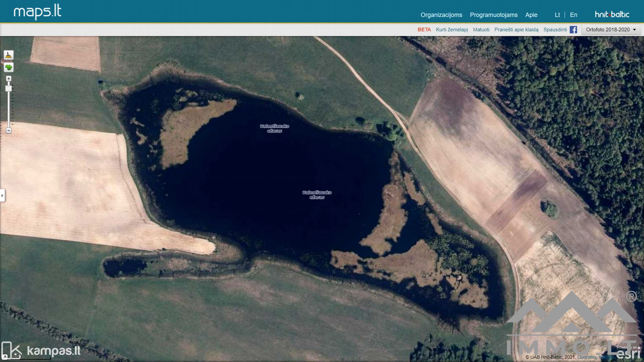This screenshot has width=644, height=362.
Task: Click the overview map arrow icon
Action: (4, 357)
